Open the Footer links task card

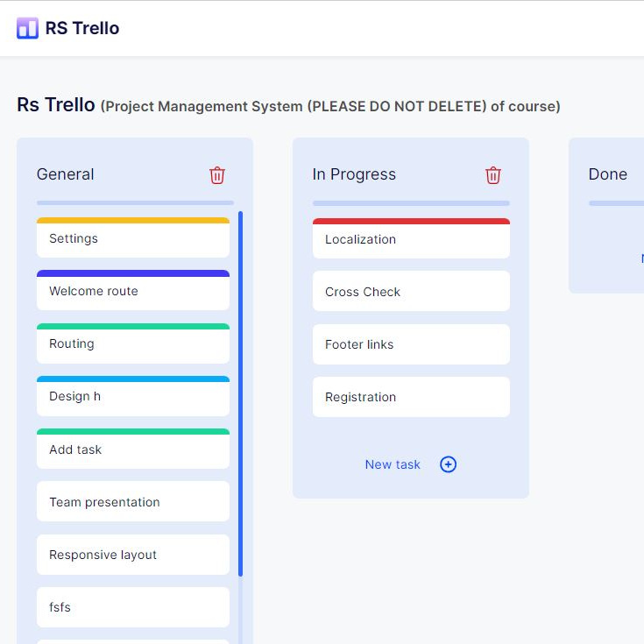[411, 344]
